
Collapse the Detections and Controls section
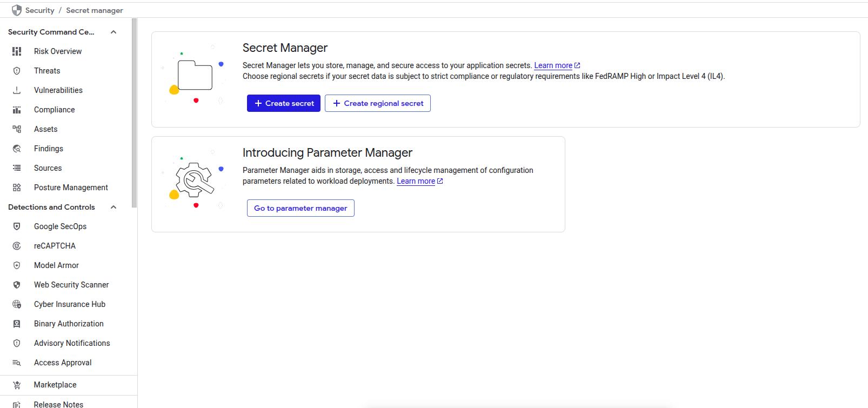click(x=113, y=207)
